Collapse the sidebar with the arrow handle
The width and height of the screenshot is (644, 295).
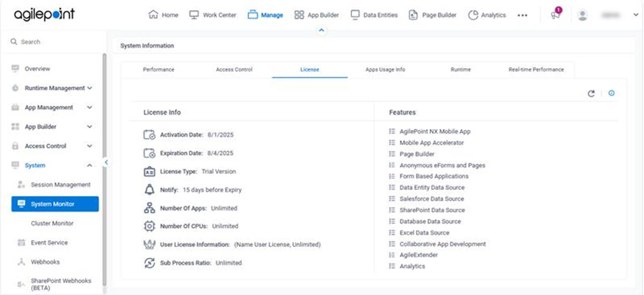click(106, 162)
